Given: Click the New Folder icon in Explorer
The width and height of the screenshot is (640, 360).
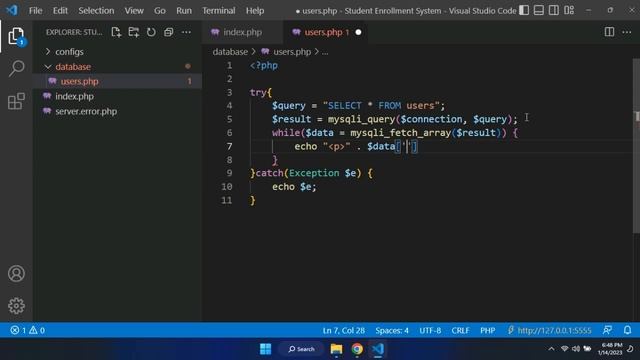Looking at the screenshot, I should click(133, 32).
